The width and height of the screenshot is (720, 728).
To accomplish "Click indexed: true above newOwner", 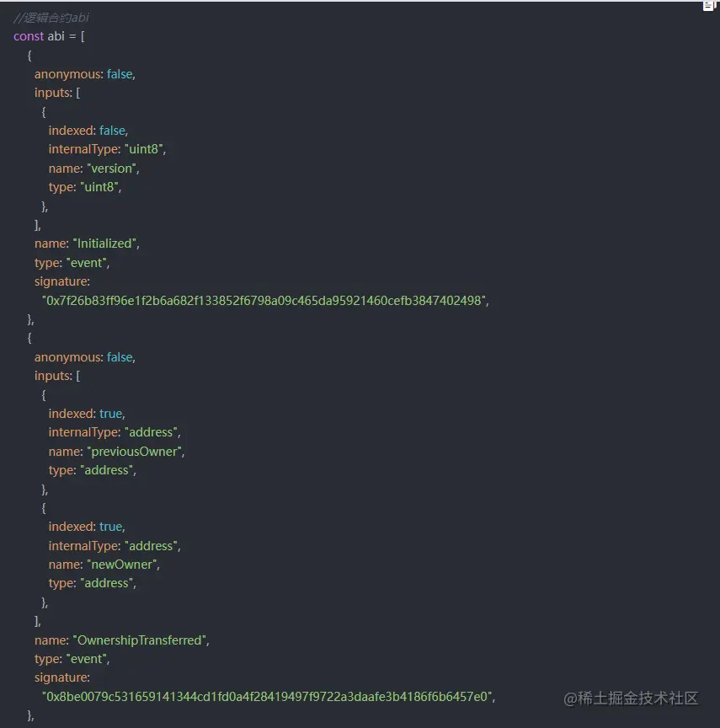I will click(x=87, y=527).
